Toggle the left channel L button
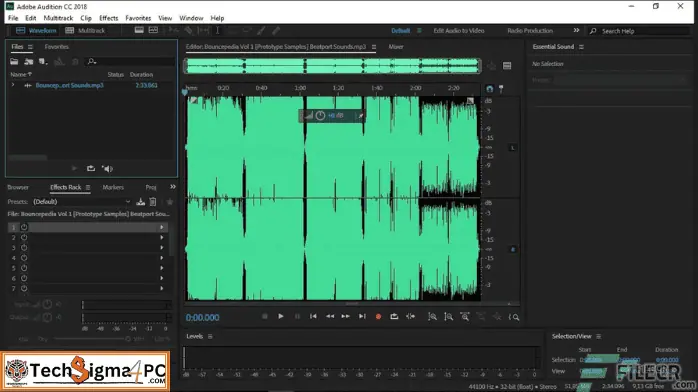Screen dimensions: 698x392 tap(512, 148)
